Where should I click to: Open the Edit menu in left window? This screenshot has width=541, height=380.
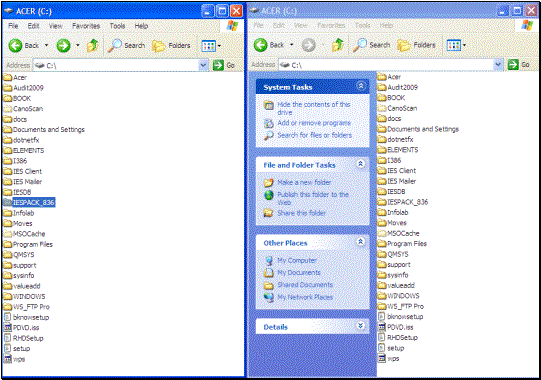[x=33, y=26]
